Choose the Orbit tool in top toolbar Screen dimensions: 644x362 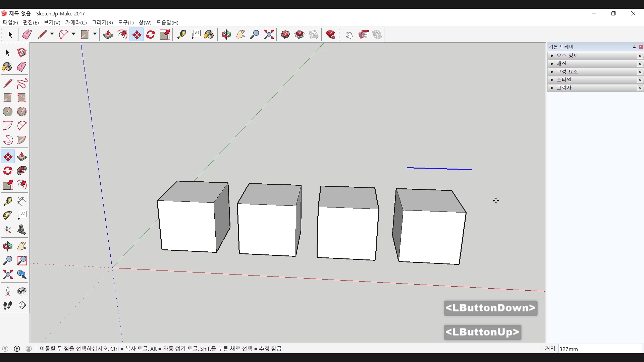[x=226, y=35]
